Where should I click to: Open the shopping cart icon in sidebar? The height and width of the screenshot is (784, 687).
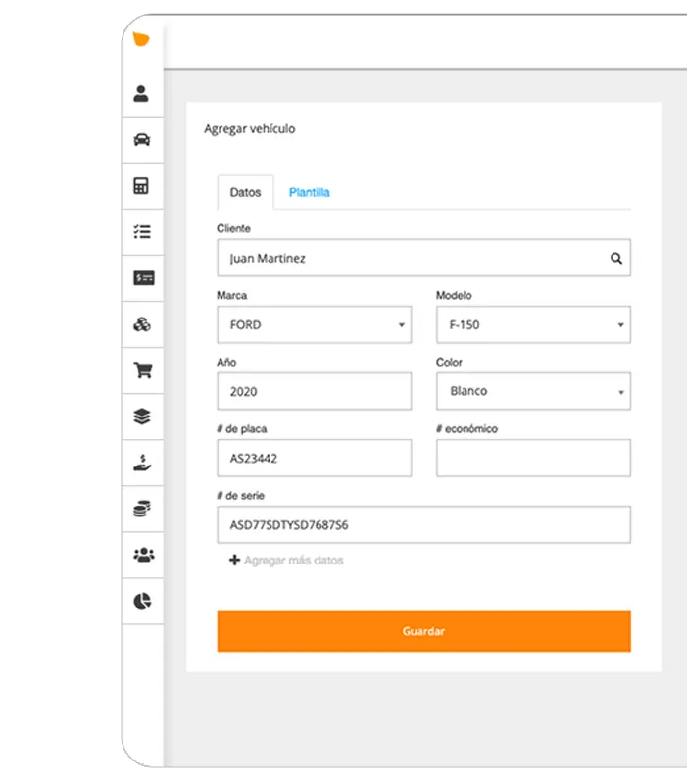(x=143, y=370)
